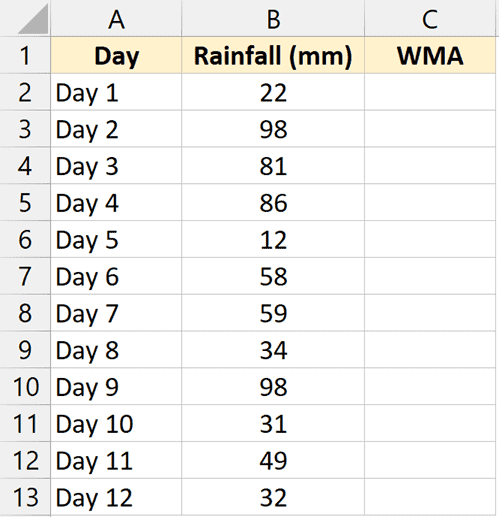This screenshot has height=517, width=500.
Task: Select row 13 header
Action: 25,497
